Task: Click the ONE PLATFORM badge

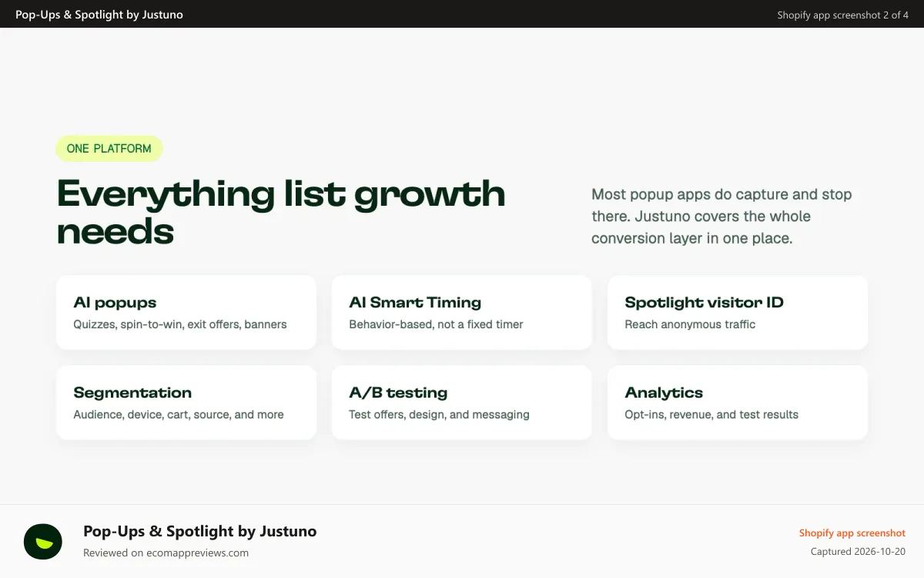Action: coord(109,149)
